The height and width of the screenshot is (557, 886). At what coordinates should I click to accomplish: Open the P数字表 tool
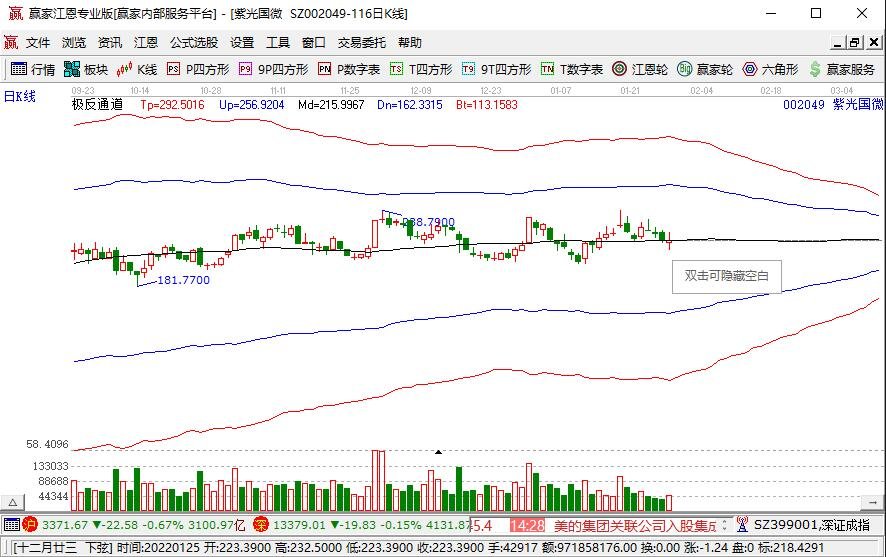(349, 69)
